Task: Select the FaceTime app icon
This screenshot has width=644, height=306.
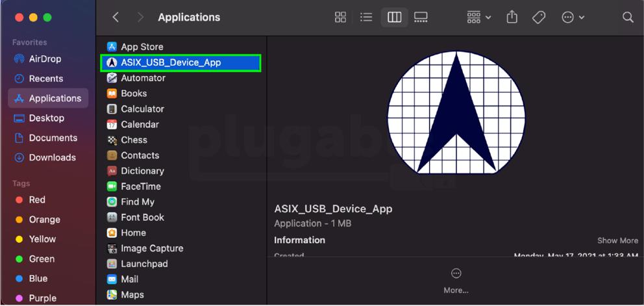Action: (112, 186)
